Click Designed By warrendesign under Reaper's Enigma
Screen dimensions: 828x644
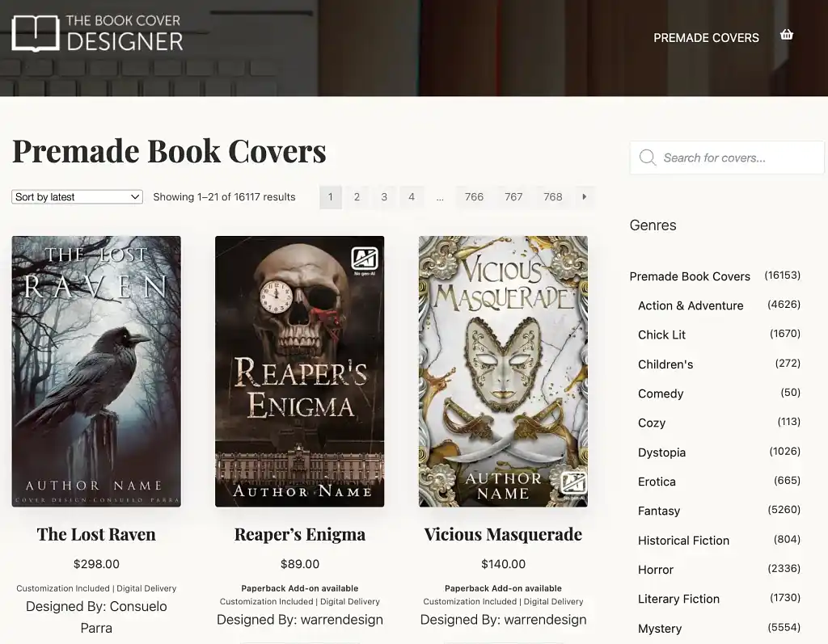[x=299, y=620]
